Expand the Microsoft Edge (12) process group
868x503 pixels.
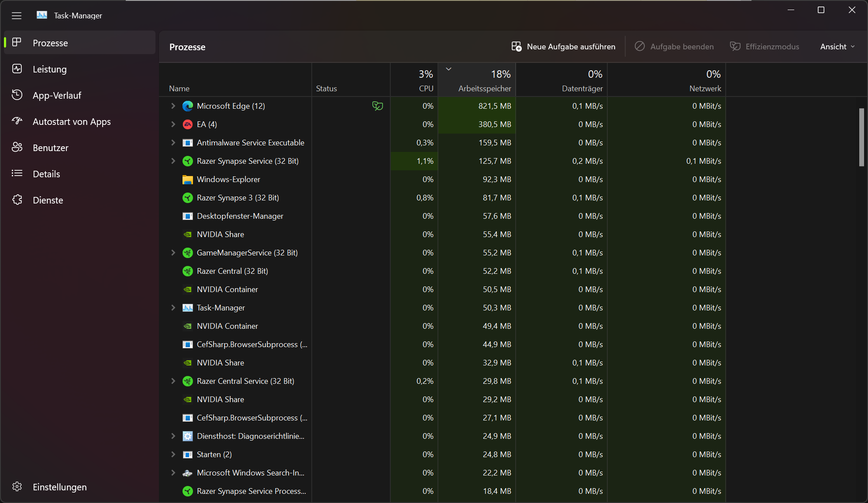coord(173,106)
